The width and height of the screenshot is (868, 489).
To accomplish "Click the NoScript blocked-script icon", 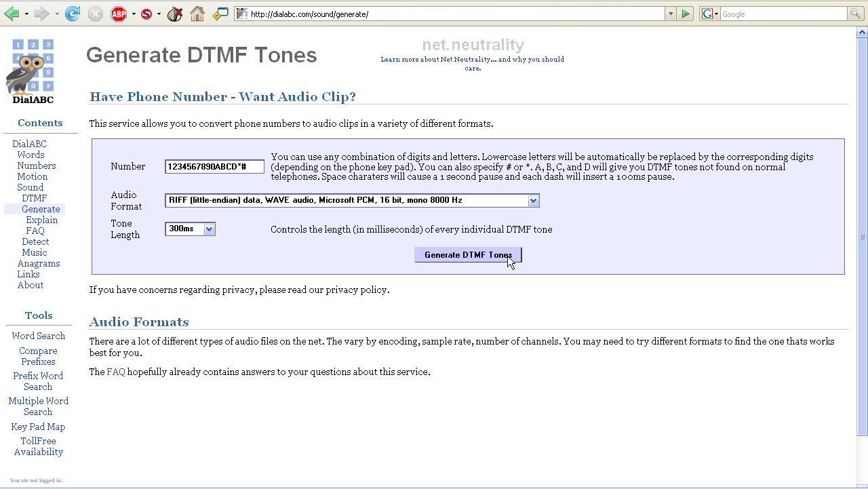I will point(146,14).
